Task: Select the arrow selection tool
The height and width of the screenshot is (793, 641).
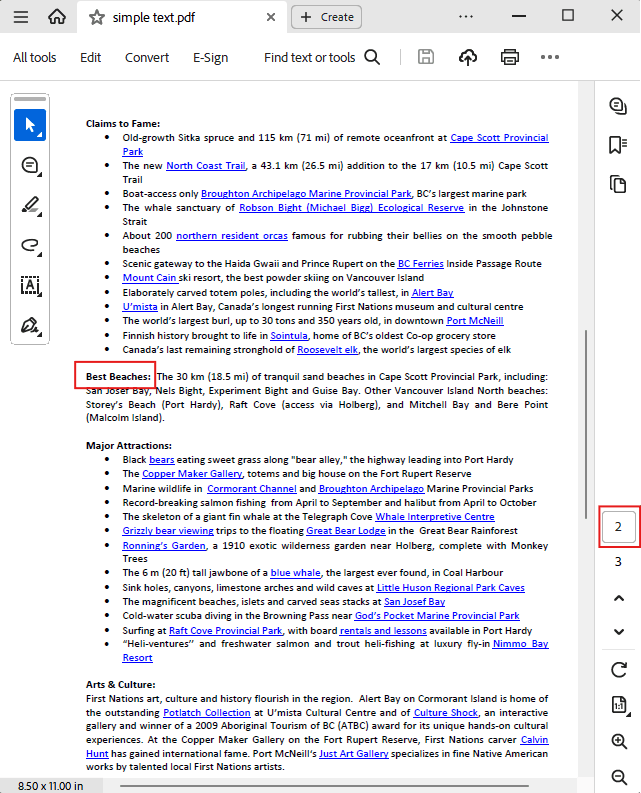Action: pyautogui.click(x=30, y=125)
